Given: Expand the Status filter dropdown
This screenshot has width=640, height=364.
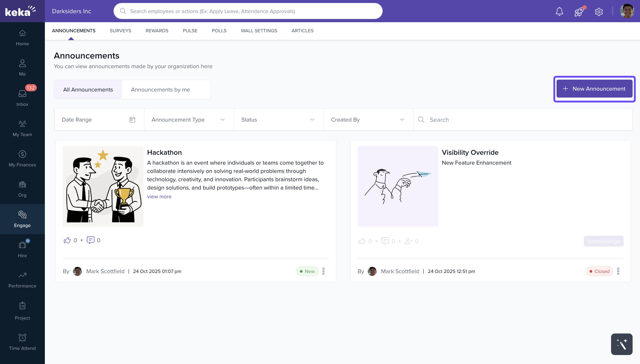Looking at the screenshot, I should [x=278, y=120].
